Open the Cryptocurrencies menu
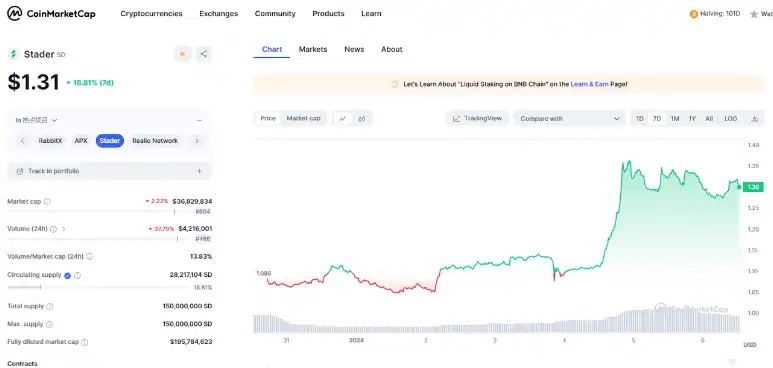Screen dimensions: 773x368 tap(151, 14)
